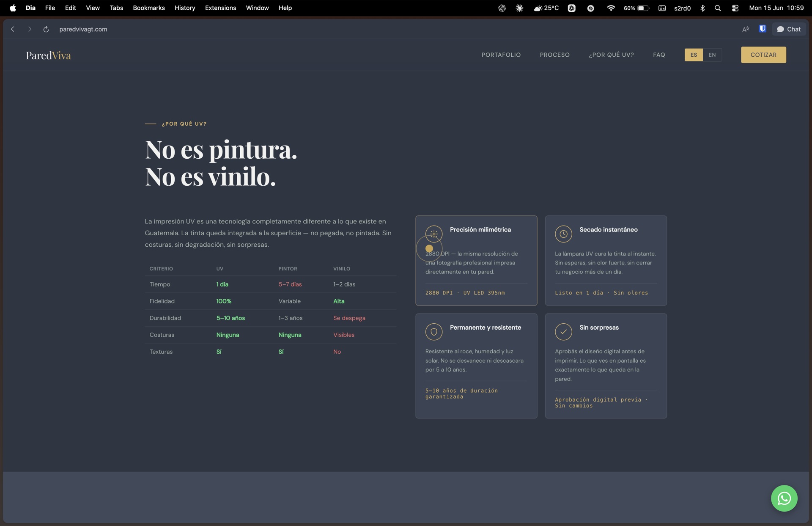Open the Chat button in browser toolbar
Screen dimensions: 812x526
click(x=789, y=29)
